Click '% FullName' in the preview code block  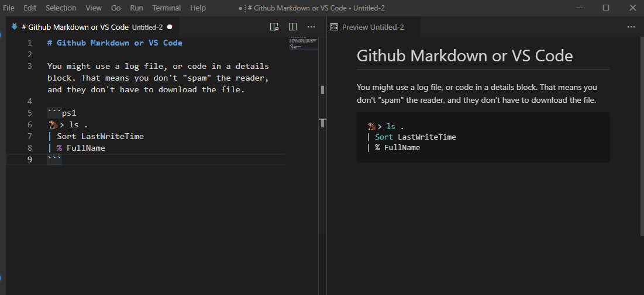pyautogui.click(x=397, y=148)
